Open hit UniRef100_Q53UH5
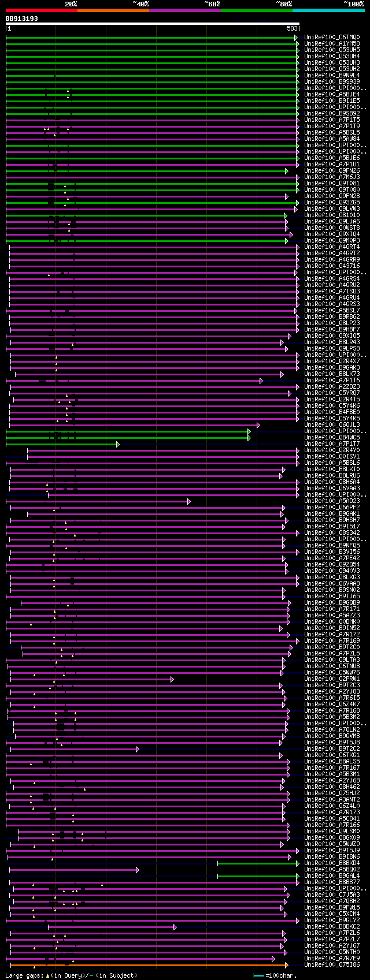Viewport: 370px width, 980px height. pyautogui.click(x=332, y=50)
